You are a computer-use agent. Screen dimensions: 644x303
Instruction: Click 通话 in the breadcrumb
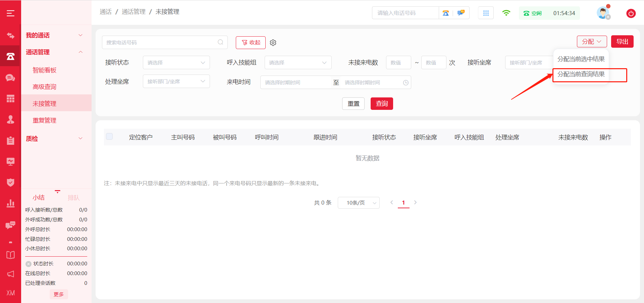tap(106, 12)
